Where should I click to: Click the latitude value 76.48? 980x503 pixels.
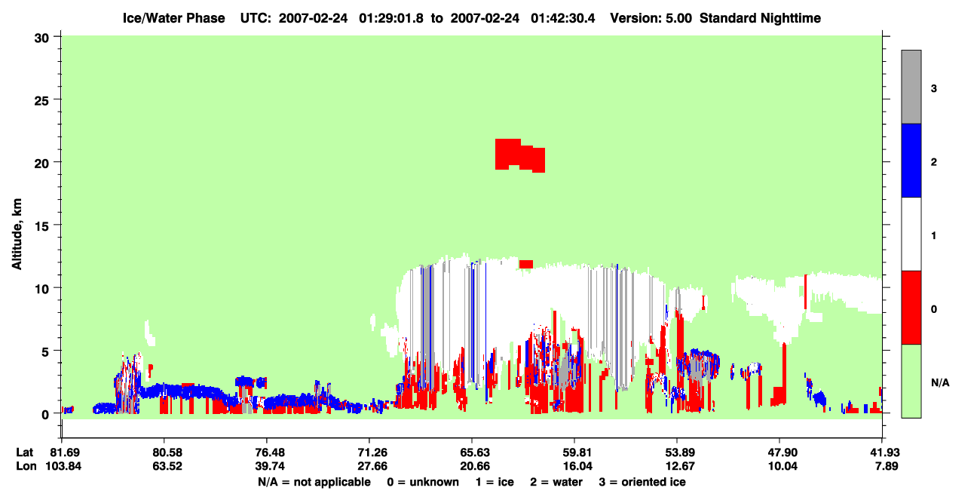pos(266,452)
